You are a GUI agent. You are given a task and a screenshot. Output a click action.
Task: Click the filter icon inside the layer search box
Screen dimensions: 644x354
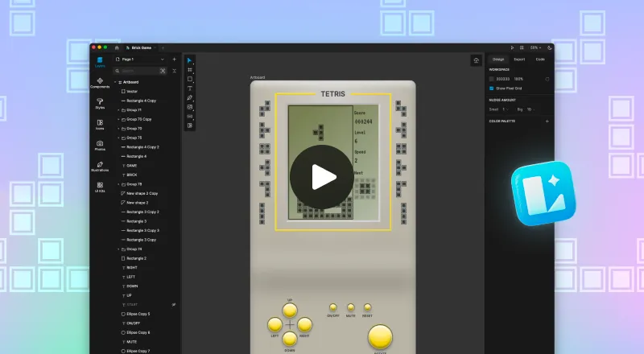163,71
